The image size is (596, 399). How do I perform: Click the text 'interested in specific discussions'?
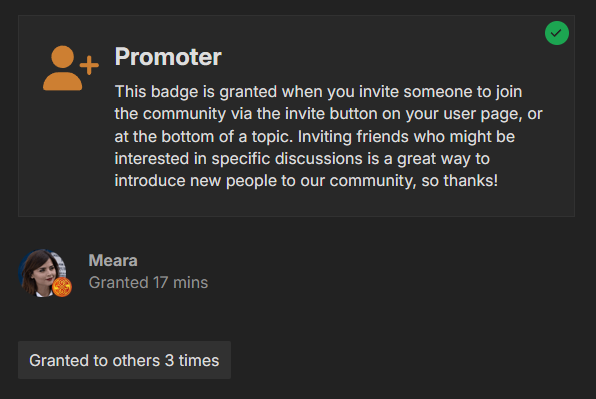click(x=238, y=159)
